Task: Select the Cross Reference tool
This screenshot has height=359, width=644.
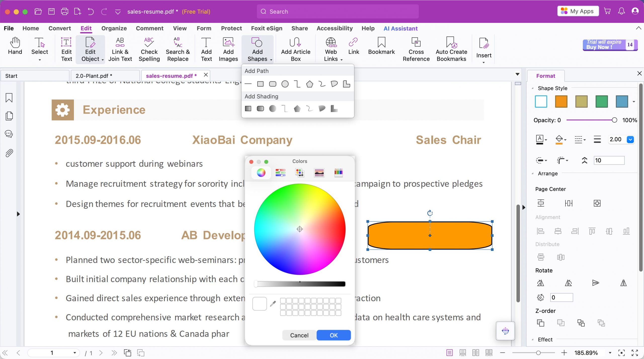Action: pos(416,49)
